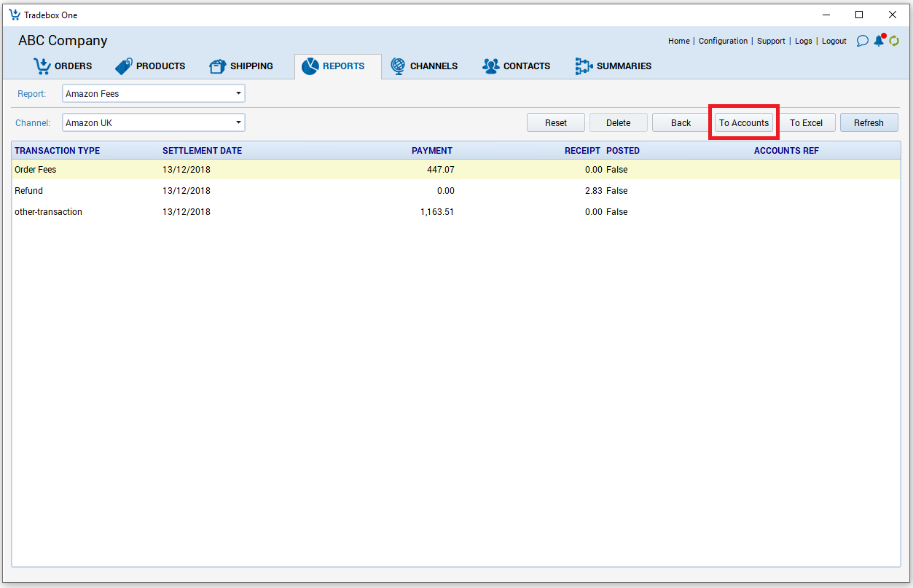Export with the To Excel button
Viewport: 913px width, 588px height.
pyautogui.click(x=807, y=122)
